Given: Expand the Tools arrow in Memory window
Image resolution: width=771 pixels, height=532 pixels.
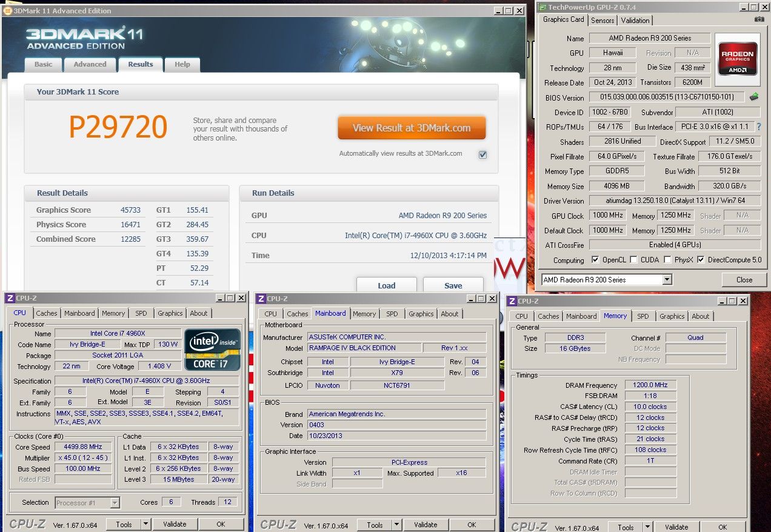Looking at the screenshot, I should [x=647, y=527].
